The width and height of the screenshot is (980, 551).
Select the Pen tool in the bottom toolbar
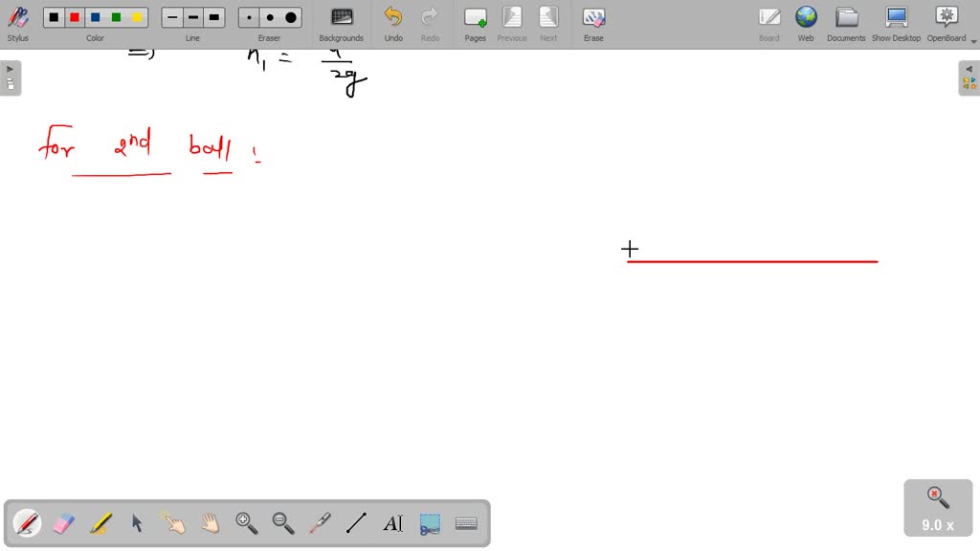point(27,523)
